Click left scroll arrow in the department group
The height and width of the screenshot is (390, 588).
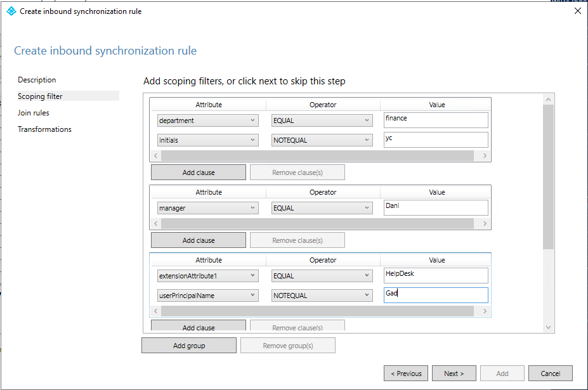click(156, 155)
